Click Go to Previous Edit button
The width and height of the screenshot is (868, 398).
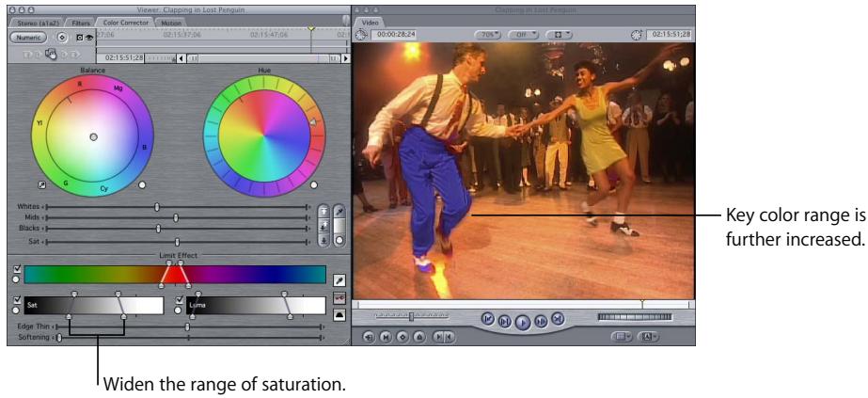tap(488, 318)
